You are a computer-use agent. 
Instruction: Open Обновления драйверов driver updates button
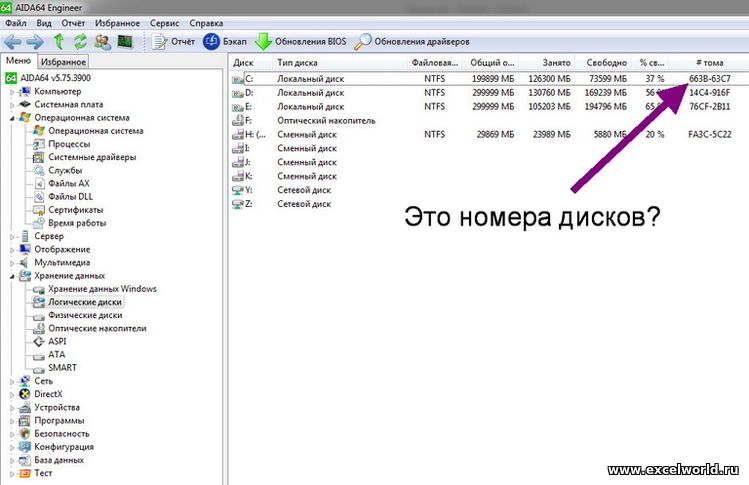(412, 42)
